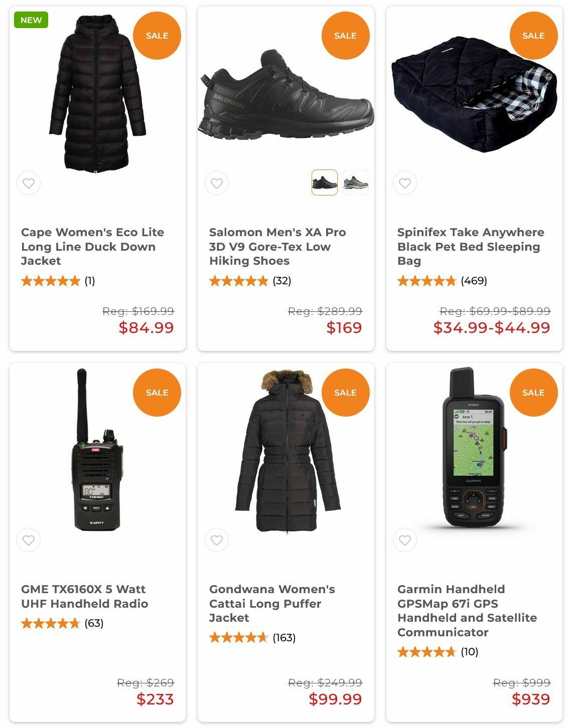The height and width of the screenshot is (728, 571).
Task: Toggle wishlist heart for Salomon hiking shoes
Action: [x=217, y=183]
